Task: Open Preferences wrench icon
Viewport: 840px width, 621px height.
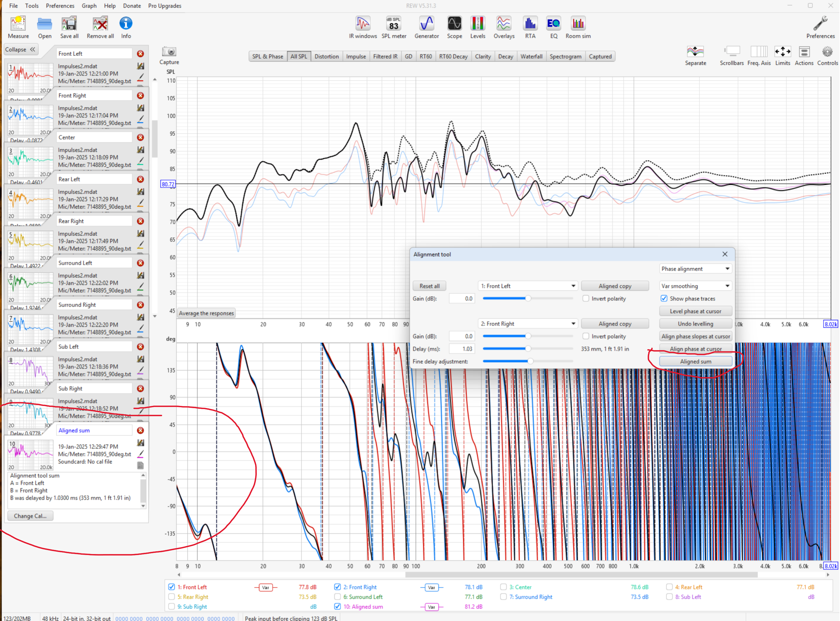Action: [820, 27]
